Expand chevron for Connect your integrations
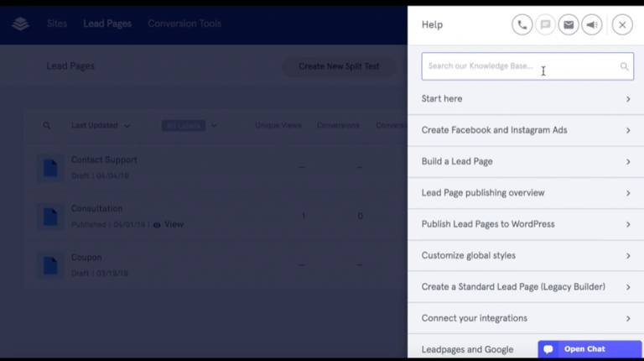 click(628, 319)
